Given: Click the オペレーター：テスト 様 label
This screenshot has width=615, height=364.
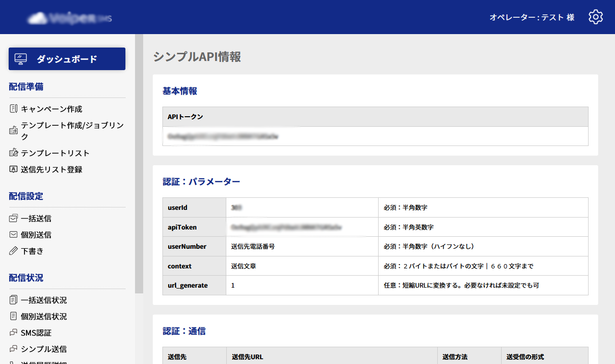Looking at the screenshot, I should coord(532,17).
